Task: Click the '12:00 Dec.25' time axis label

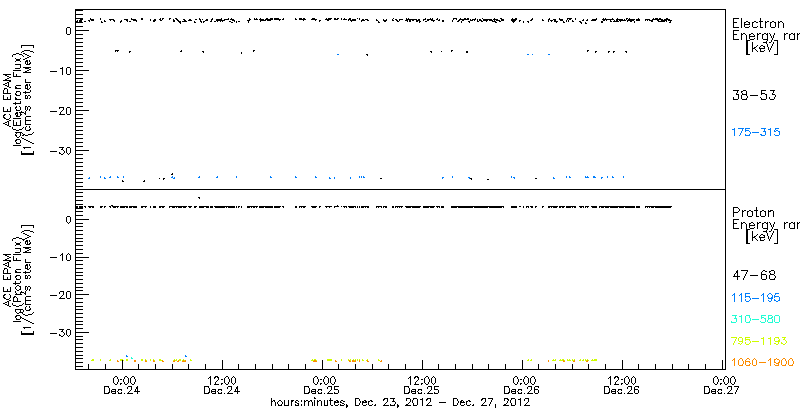Action: coord(422,386)
